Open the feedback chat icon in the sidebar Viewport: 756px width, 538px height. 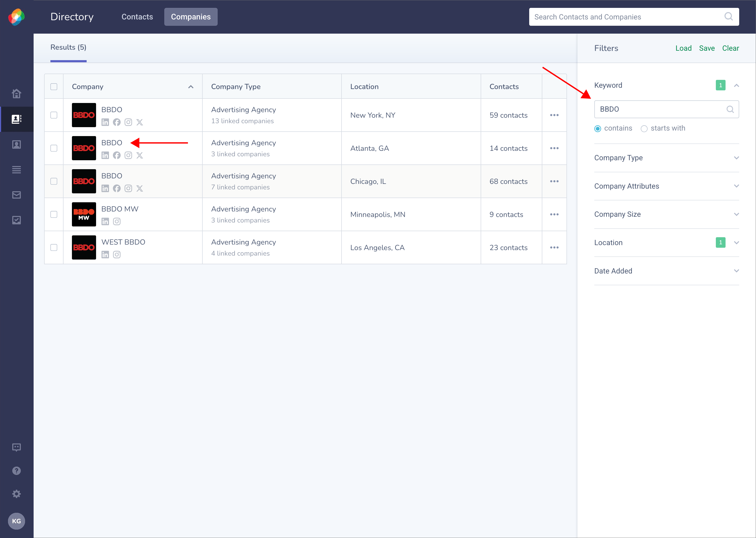coord(17,448)
